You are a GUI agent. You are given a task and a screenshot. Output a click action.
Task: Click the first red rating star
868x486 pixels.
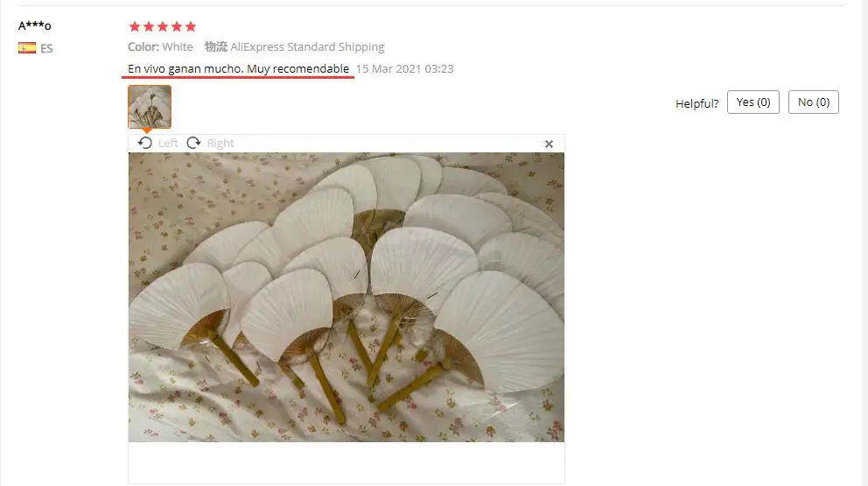tap(135, 26)
